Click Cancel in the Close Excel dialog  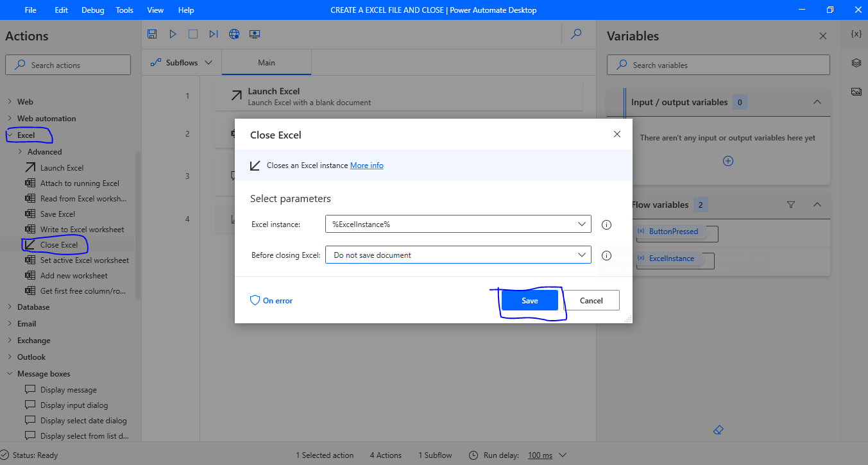(591, 300)
